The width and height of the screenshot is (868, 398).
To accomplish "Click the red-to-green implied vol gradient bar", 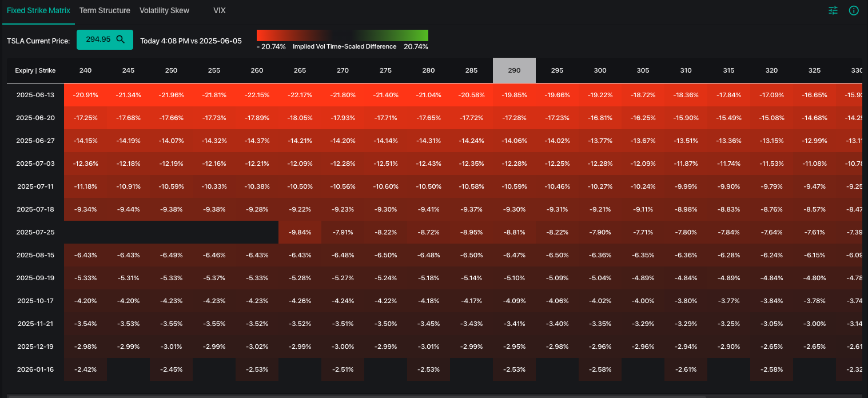I will pos(343,35).
